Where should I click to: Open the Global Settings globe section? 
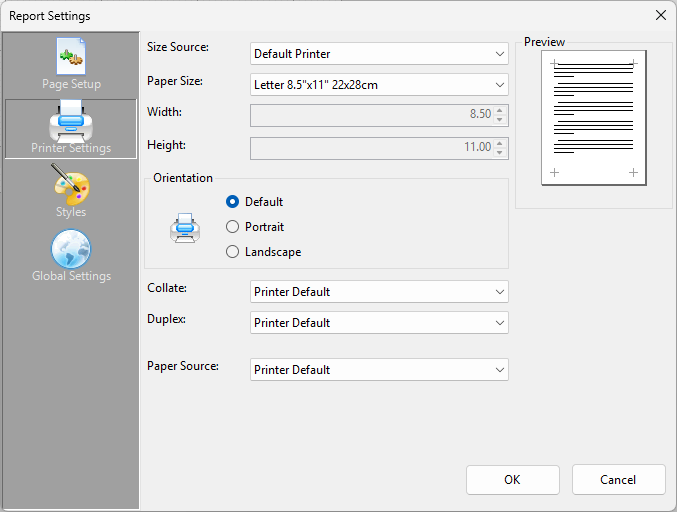point(71,255)
